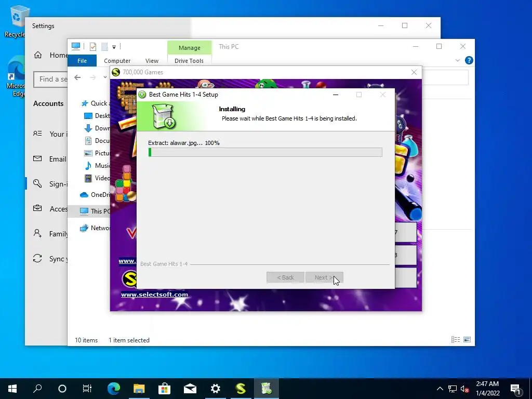Open the Computer ribbon tab

click(117, 61)
